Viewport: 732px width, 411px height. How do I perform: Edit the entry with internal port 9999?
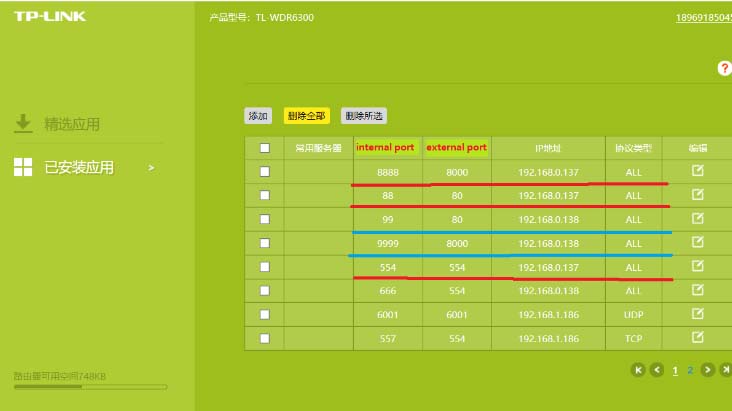pyautogui.click(x=697, y=242)
